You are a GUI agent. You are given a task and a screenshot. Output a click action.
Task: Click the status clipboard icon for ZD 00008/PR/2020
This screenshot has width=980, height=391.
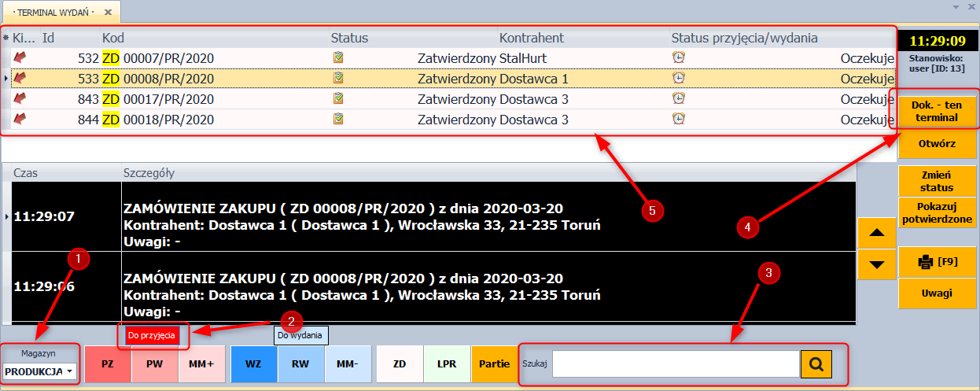click(x=338, y=77)
